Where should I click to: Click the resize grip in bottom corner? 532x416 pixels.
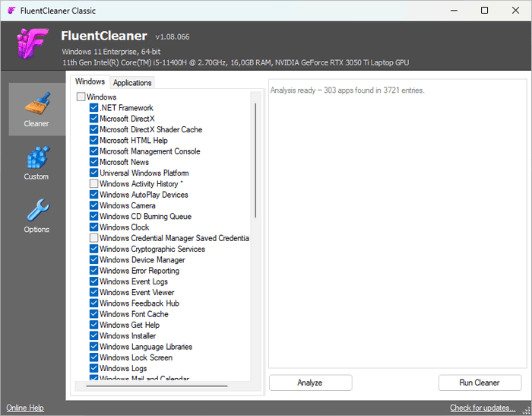point(526,411)
